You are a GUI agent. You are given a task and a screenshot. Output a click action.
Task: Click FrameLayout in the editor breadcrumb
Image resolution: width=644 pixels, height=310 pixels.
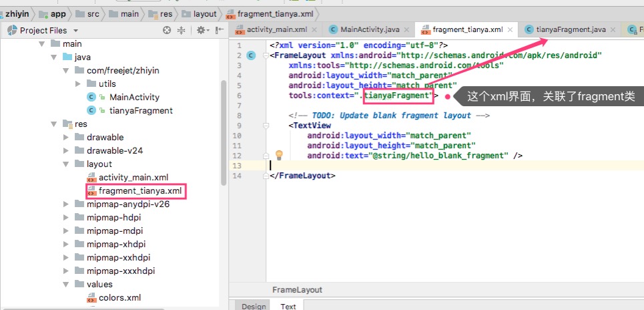pos(298,290)
